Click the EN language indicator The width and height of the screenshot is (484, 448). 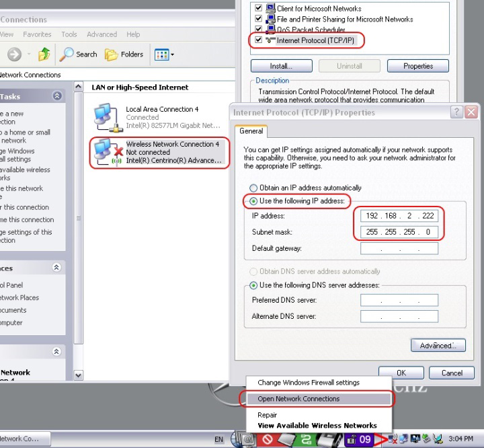click(218, 439)
